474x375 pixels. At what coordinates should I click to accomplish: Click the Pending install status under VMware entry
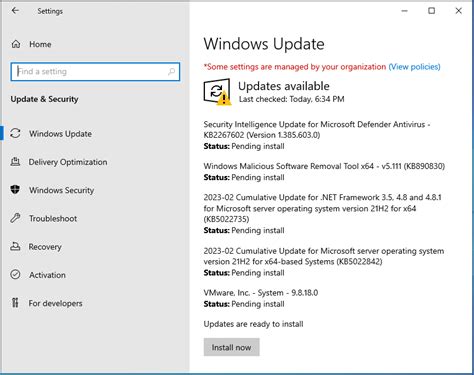pos(258,304)
